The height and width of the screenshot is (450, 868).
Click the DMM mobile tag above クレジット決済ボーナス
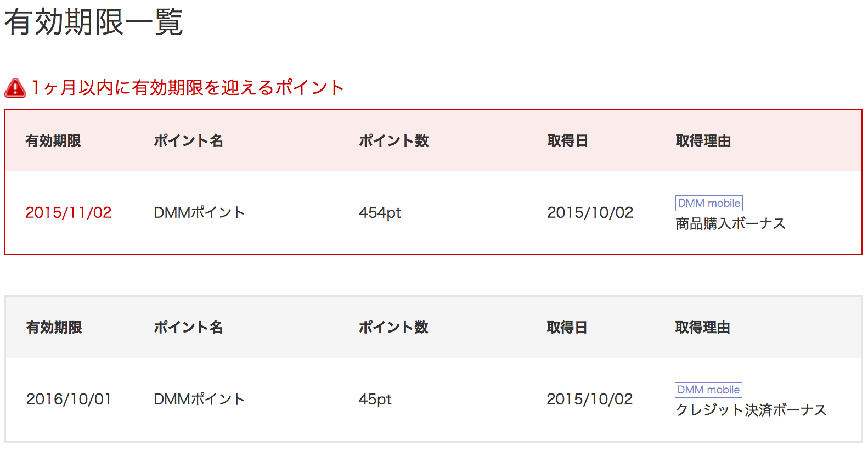point(708,390)
